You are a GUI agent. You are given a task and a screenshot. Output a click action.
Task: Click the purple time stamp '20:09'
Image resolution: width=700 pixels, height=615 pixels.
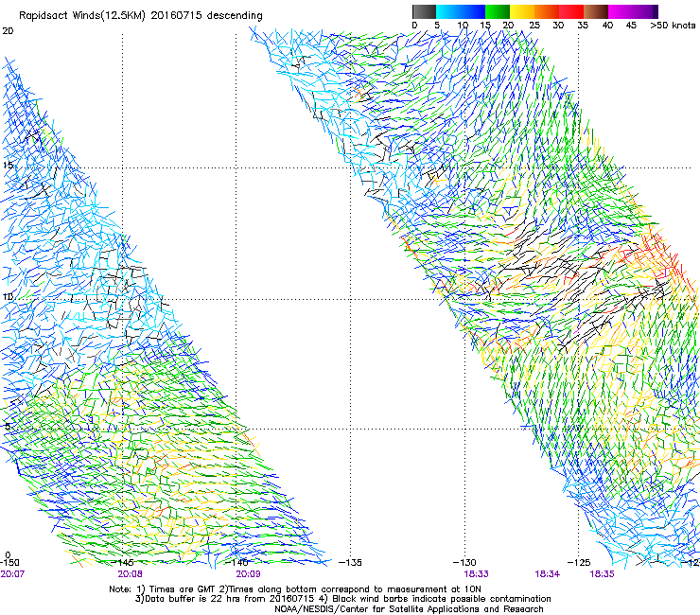[248, 574]
